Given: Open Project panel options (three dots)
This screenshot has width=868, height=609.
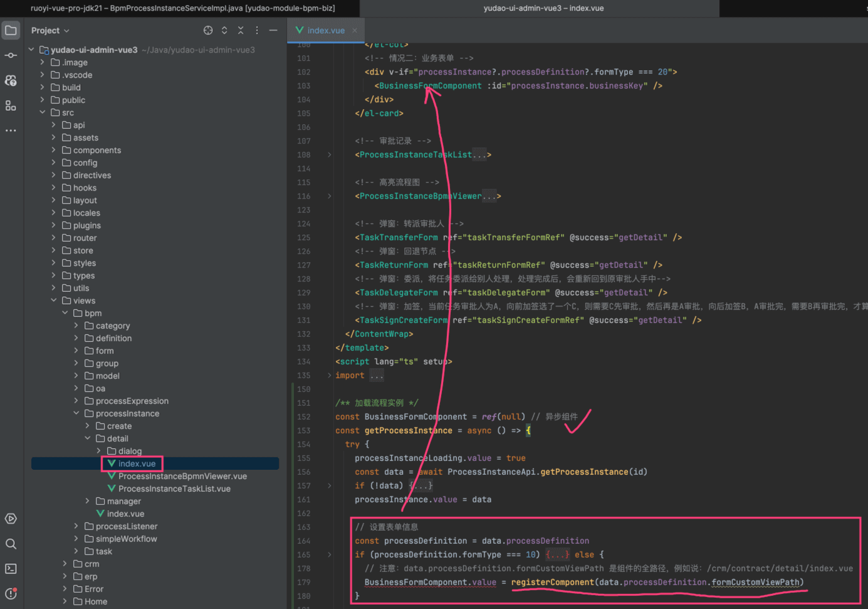Looking at the screenshot, I should point(257,30).
